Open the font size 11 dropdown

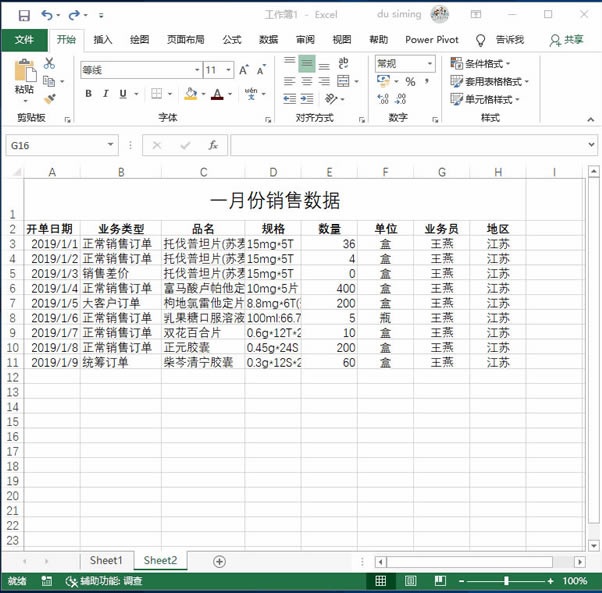(228, 70)
